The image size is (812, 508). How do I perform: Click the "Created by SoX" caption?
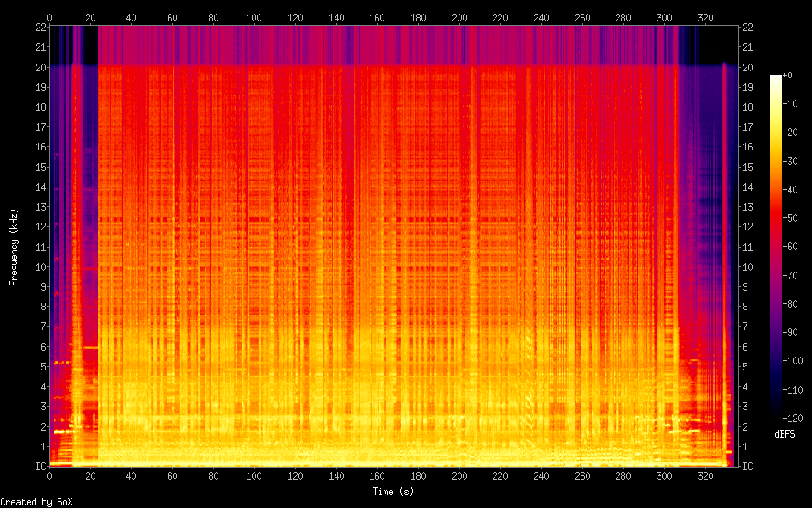point(36,502)
